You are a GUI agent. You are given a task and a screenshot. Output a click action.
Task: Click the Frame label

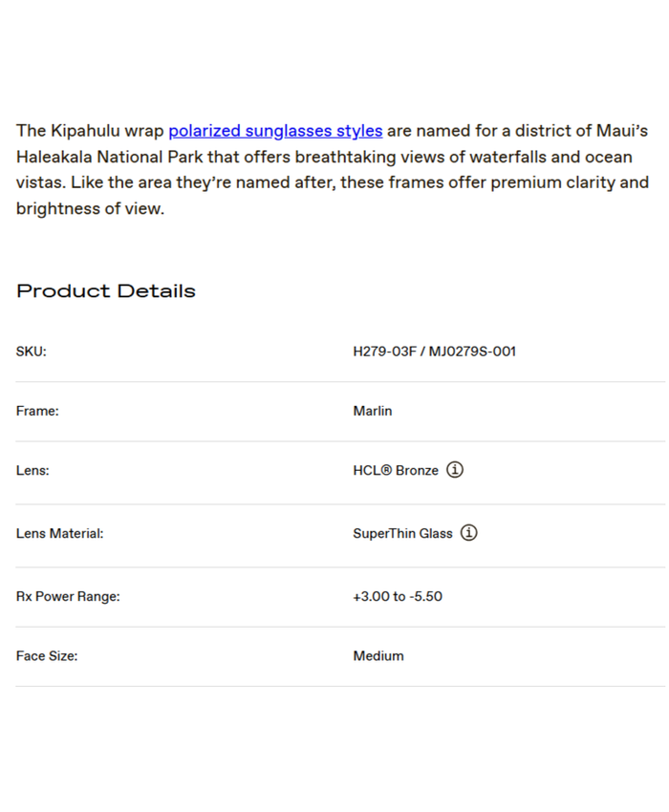(37, 411)
